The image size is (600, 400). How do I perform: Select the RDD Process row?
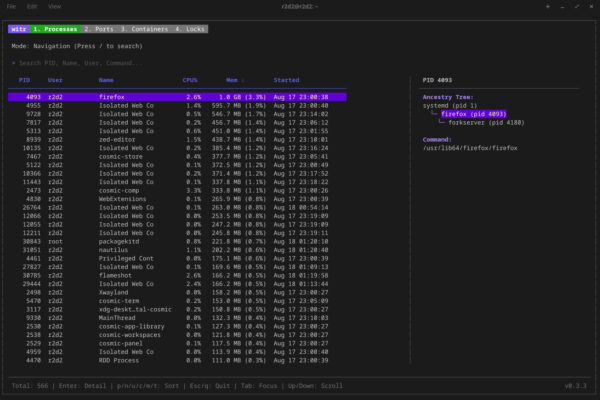177,360
